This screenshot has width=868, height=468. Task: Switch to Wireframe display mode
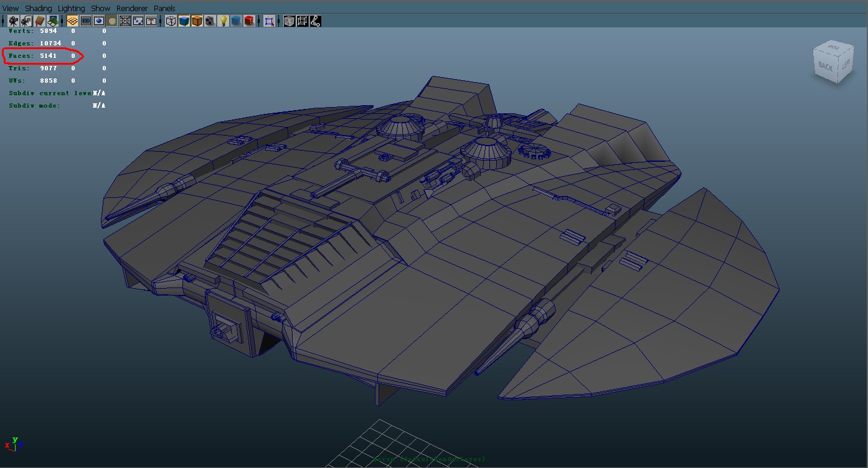pos(171,21)
